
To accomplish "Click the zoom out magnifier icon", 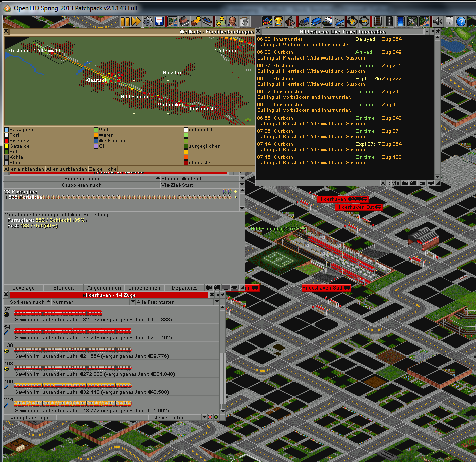I will click(364, 21).
